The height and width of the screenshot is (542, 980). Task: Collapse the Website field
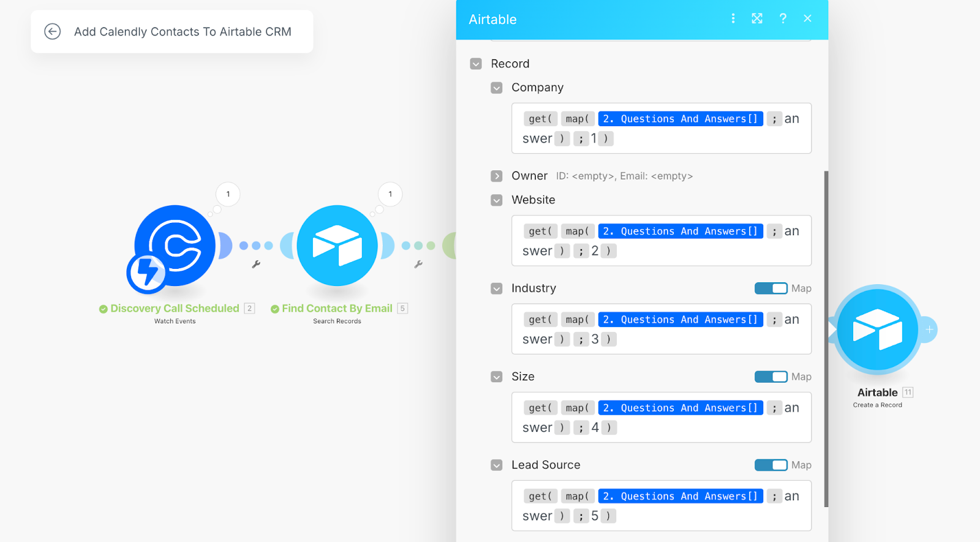click(497, 200)
